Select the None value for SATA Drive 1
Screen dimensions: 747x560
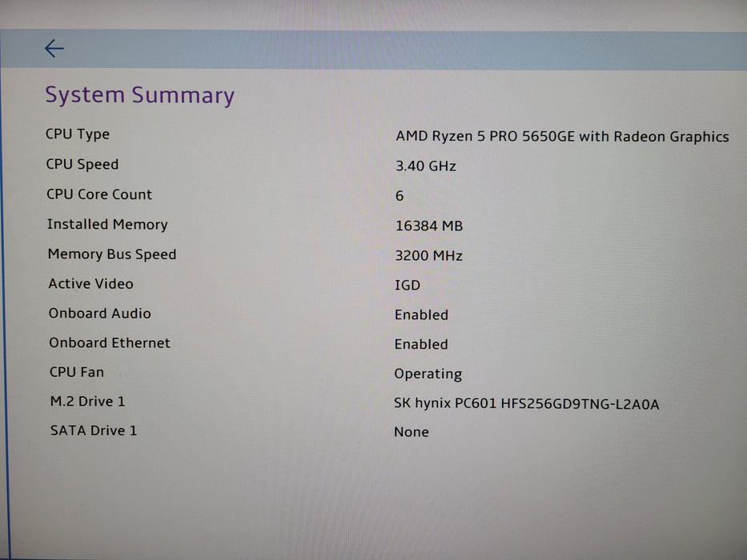[412, 432]
